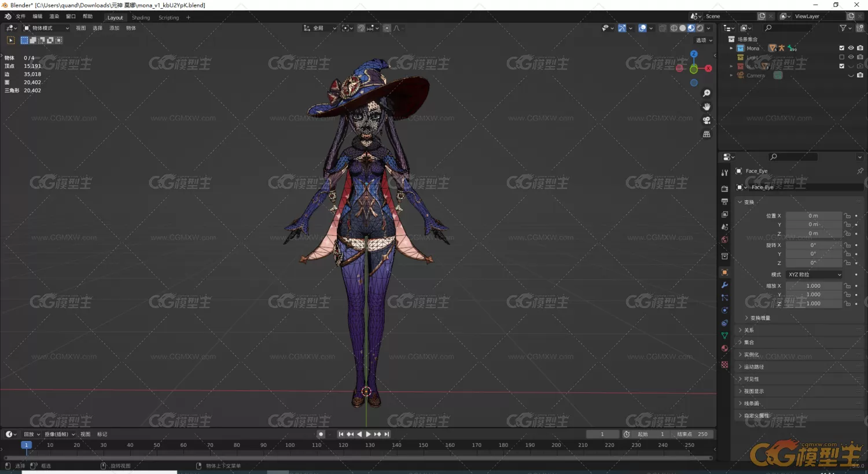This screenshot has height=474, width=868.
Task: Switch to the Scripting workspace tab
Action: click(x=168, y=17)
